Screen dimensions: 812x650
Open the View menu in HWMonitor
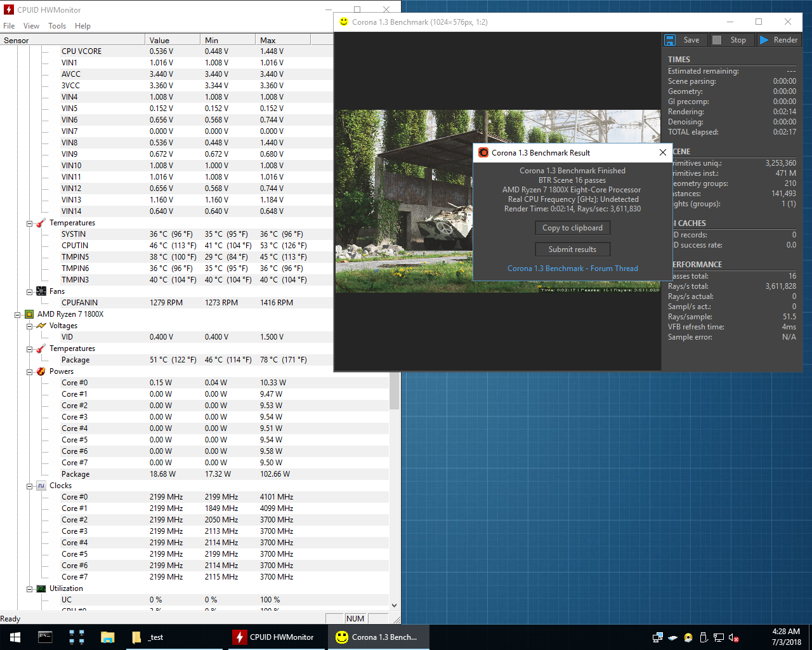tap(31, 26)
